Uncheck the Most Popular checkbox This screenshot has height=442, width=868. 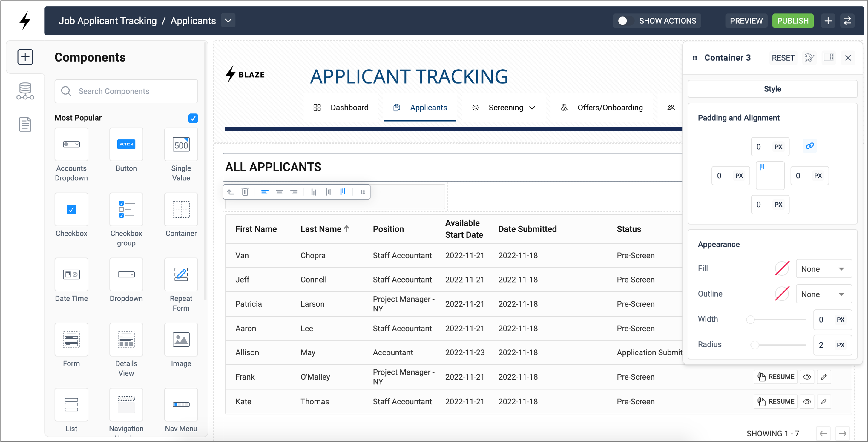pos(193,118)
